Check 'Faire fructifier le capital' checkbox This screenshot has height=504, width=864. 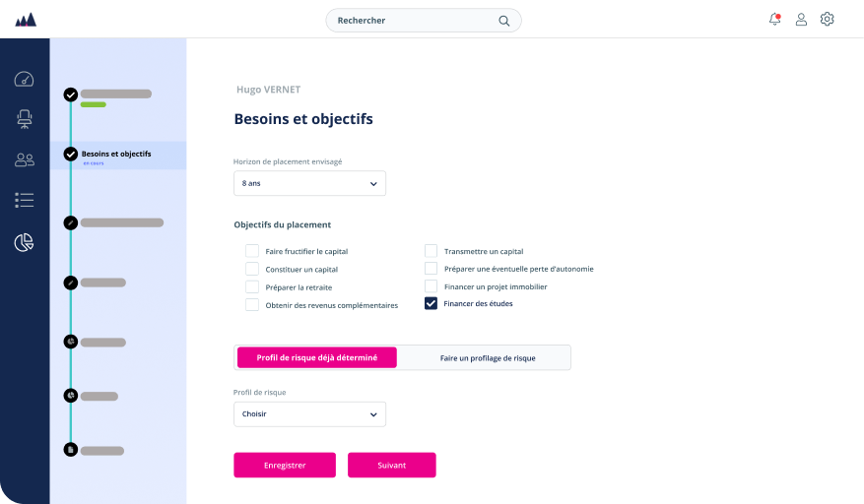pyautogui.click(x=252, y=251)
